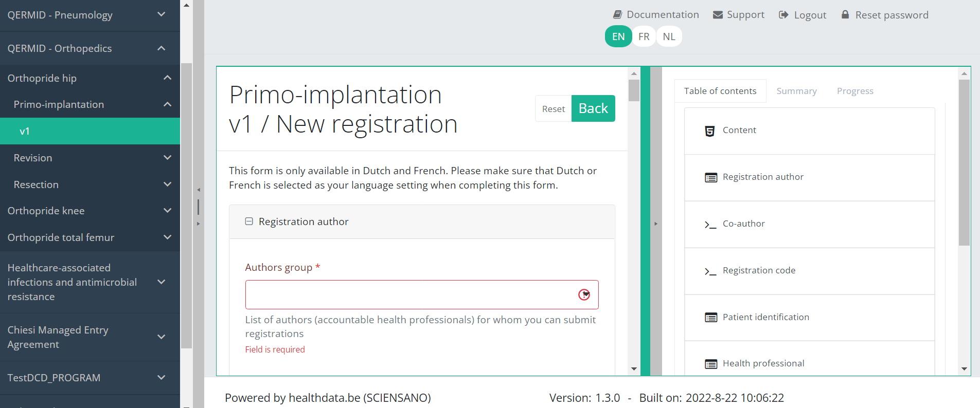The height and width of the screenshot is (408, 980).
Task: Click the Reset button
Action: coord(554,109)
